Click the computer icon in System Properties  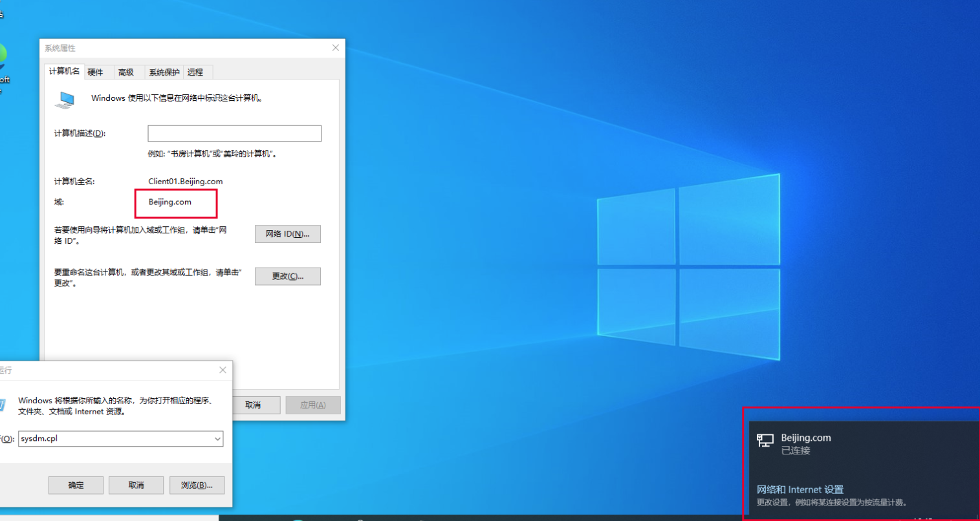(x=65, y=100)
